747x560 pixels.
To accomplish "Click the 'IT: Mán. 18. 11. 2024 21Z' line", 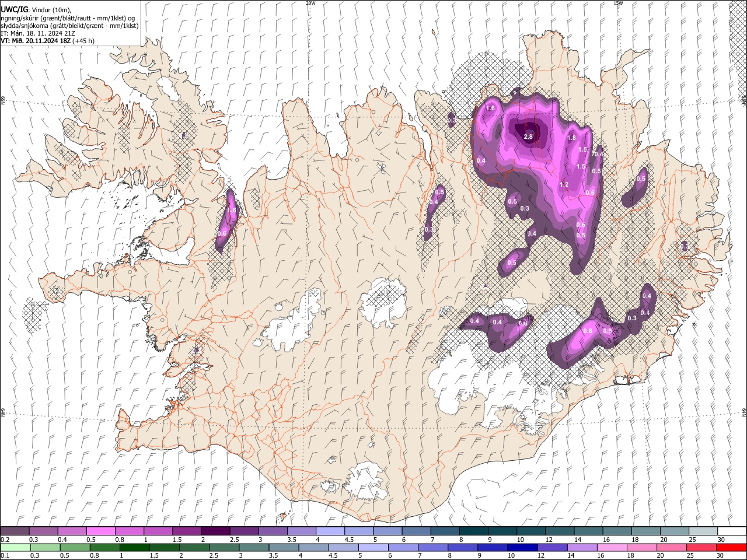I will 37,33.
